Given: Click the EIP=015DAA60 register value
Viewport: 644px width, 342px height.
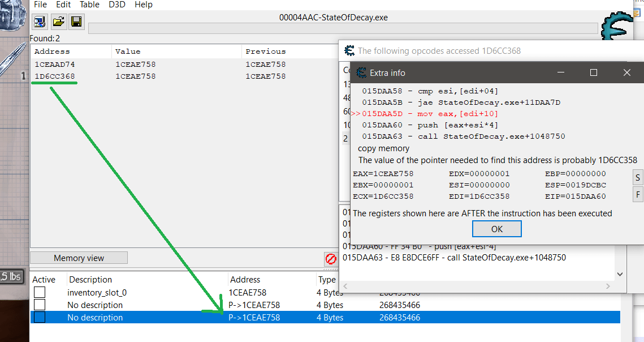Looking at the screenshot, I should pyautogui.click(x=576, y=196).
